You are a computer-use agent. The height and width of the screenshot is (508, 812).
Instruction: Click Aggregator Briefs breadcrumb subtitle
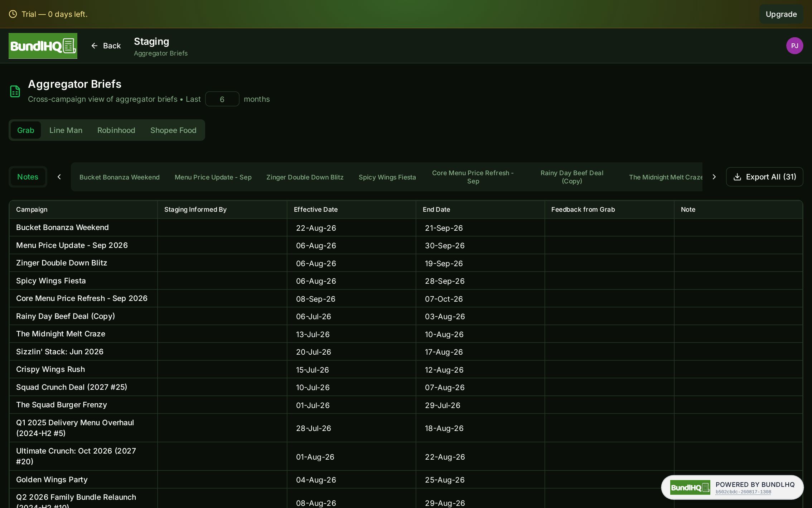161,53
